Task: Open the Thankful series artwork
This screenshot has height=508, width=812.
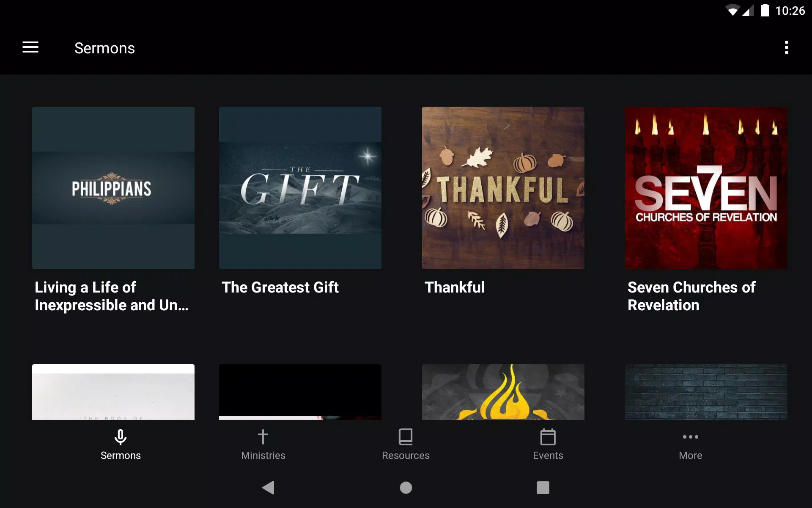Action: (503, 188)
